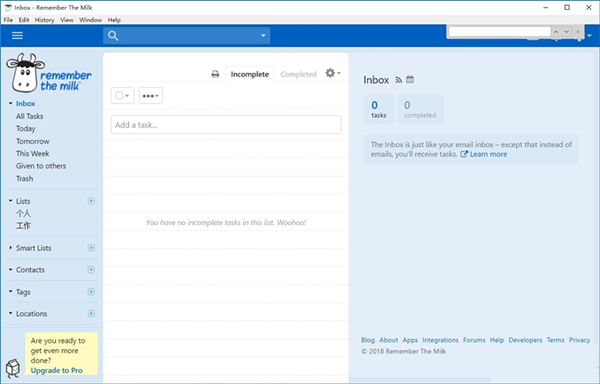Open the more actions ellipsis menu
Screen dimensions: 600x384
click(x=150, y=96)
